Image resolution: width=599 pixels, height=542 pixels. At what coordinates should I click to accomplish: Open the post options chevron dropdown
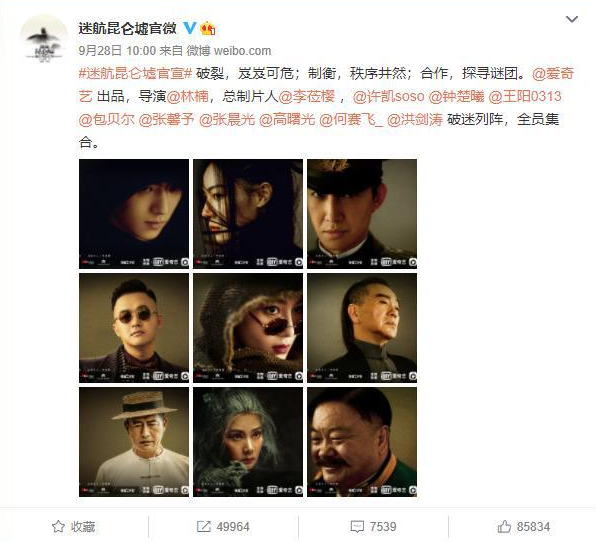pyautogui.click(x=571, y=19)
